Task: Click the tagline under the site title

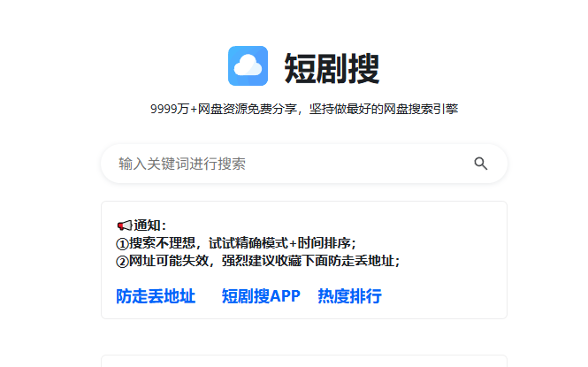Action: point(303,110)
